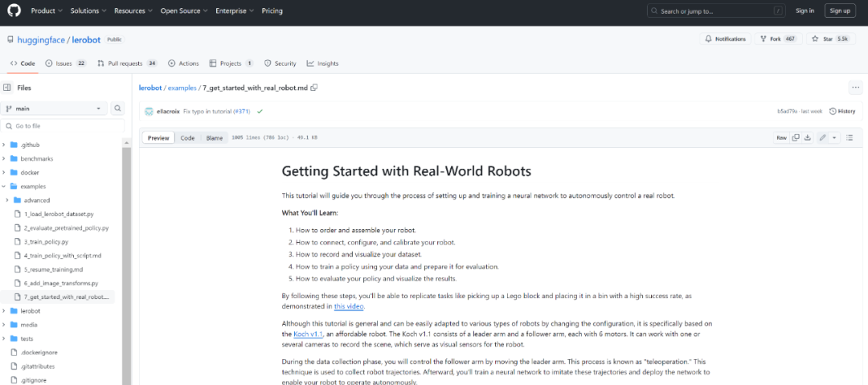Click the GitHub logo icon
The width and height of the screenshot is (868, 385).
coord(15,10)
